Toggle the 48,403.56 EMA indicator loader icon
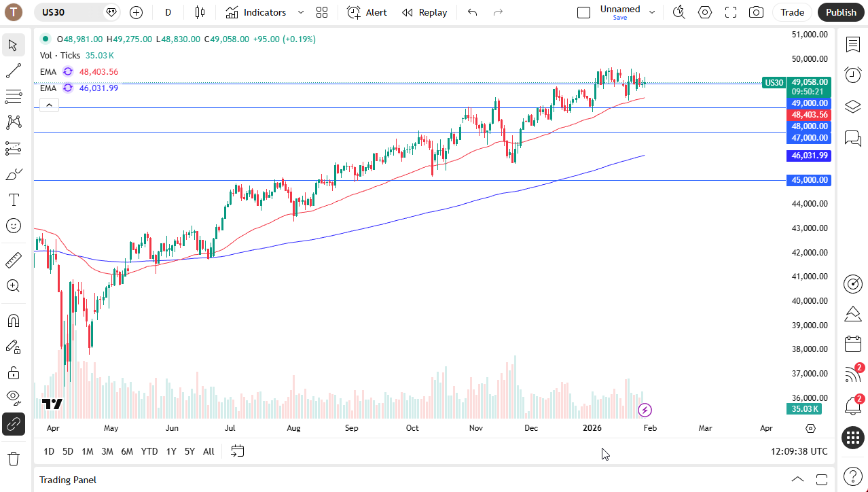Screen dimensions: 868x492 coord(68,71)
